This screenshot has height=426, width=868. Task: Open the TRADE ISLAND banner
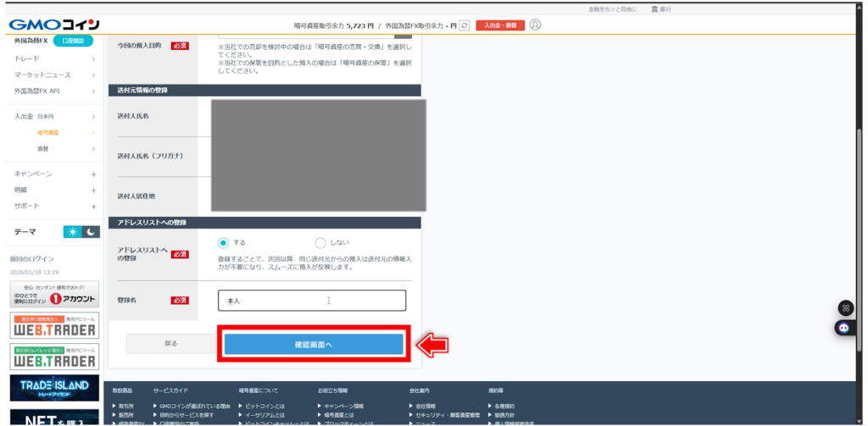[x=54, y=388]
